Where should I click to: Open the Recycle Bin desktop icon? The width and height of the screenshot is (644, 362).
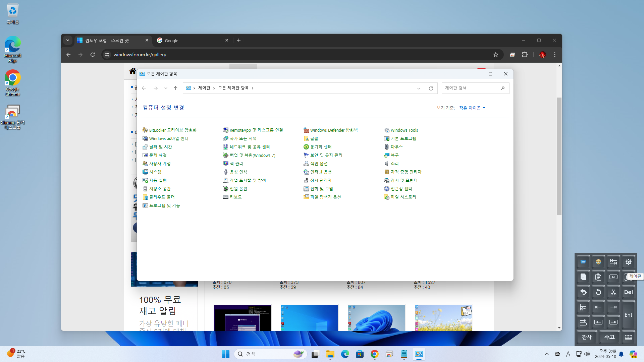click(13, 14)
